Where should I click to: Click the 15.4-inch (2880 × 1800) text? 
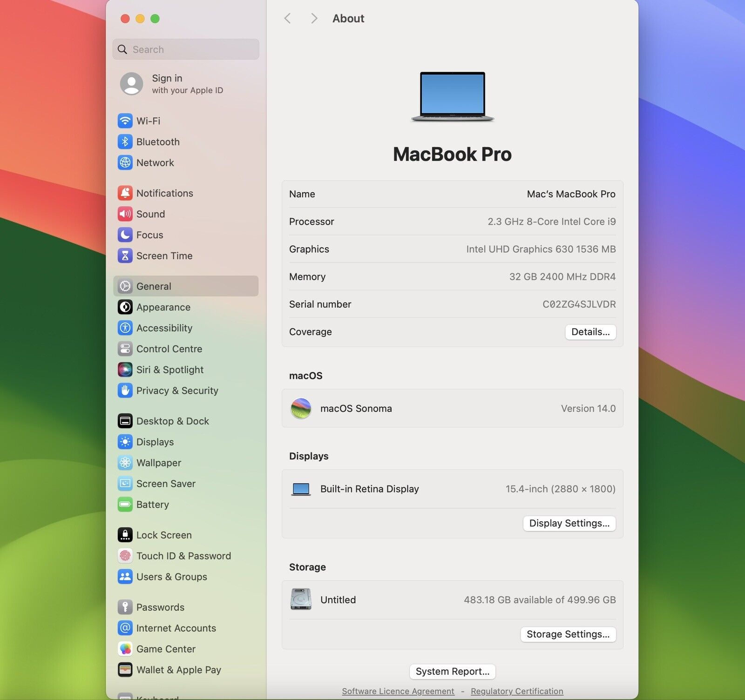pos(560,489)
